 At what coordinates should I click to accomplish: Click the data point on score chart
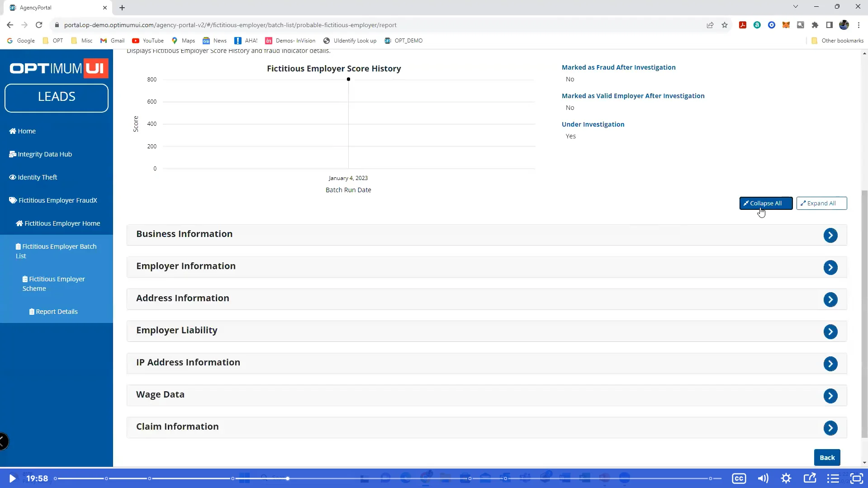point(348,79)
